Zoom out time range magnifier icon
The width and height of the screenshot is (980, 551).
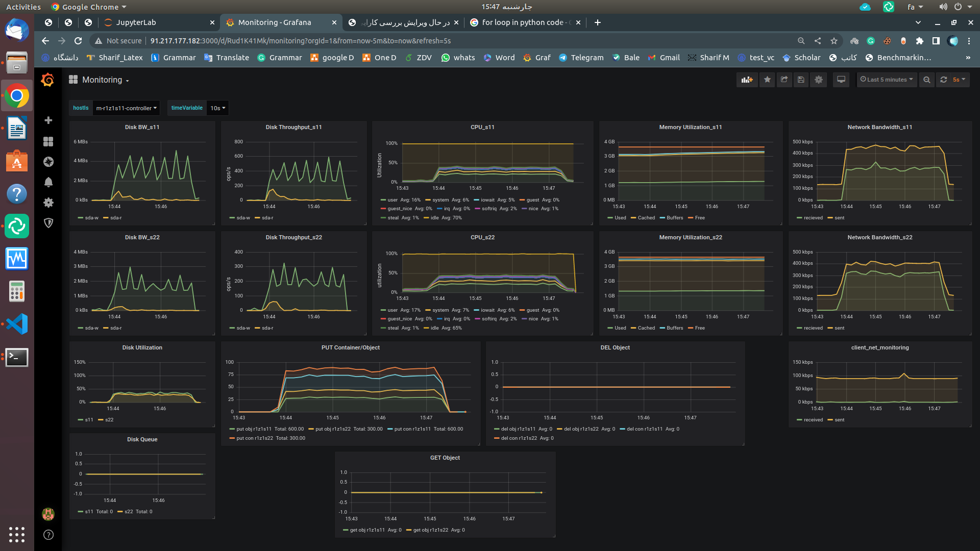pyautogui.click(x=927, y=80)
